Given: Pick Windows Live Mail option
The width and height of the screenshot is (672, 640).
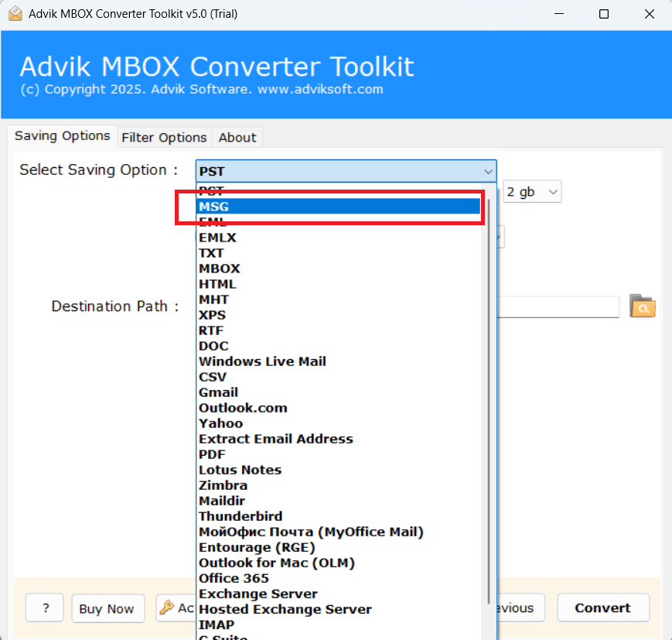Looking at the screenshot, I should click(338, 361).
